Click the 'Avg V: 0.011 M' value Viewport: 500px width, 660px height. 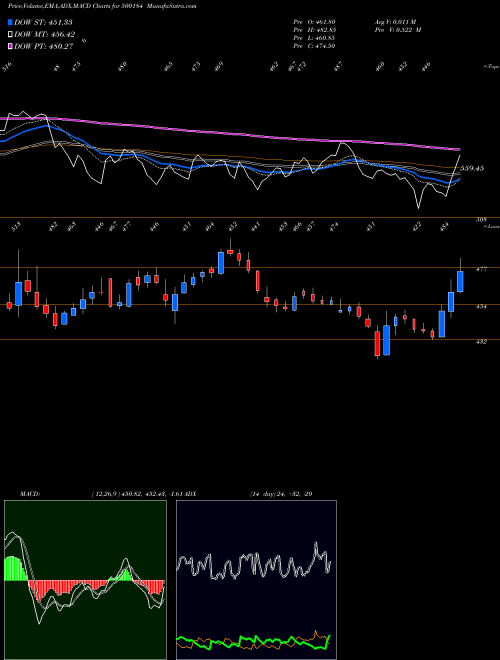pyautogui.click(x=395, y=22)
